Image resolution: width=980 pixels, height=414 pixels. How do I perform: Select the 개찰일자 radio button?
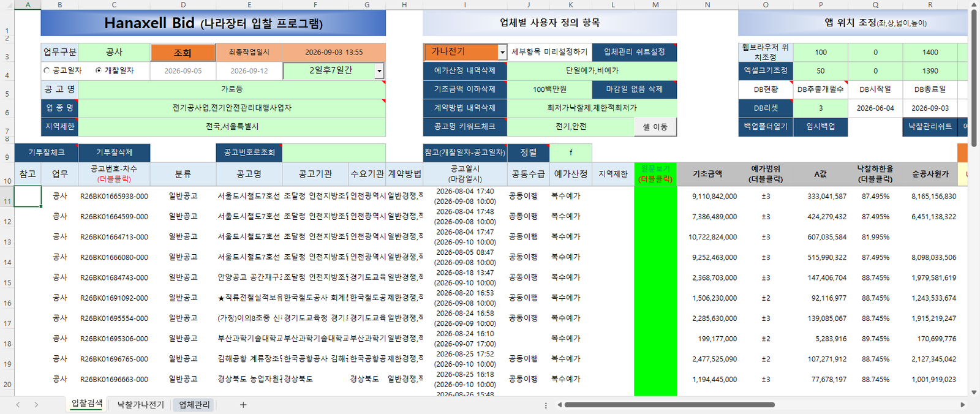point(99,71)
